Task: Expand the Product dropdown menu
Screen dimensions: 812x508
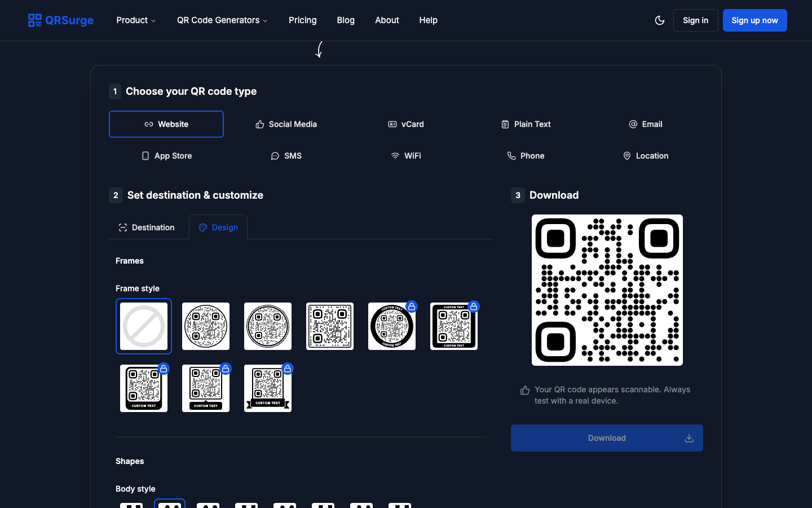Action: 136,20
